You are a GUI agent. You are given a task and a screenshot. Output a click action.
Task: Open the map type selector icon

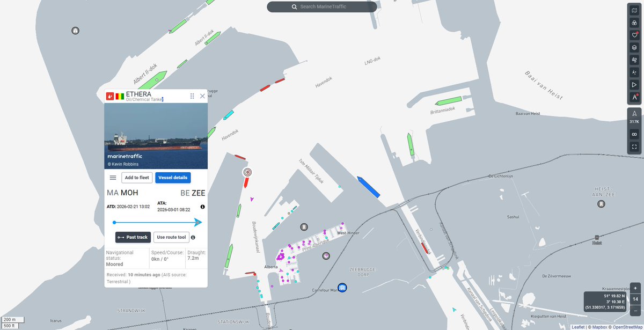634,10
